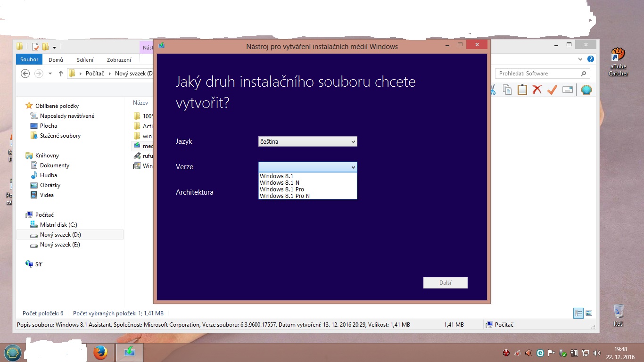Open Místní disk (C:) in the navigation pane
Image resolution: width=644 pixels, height=362 pixels.
[x=58, y=225]
